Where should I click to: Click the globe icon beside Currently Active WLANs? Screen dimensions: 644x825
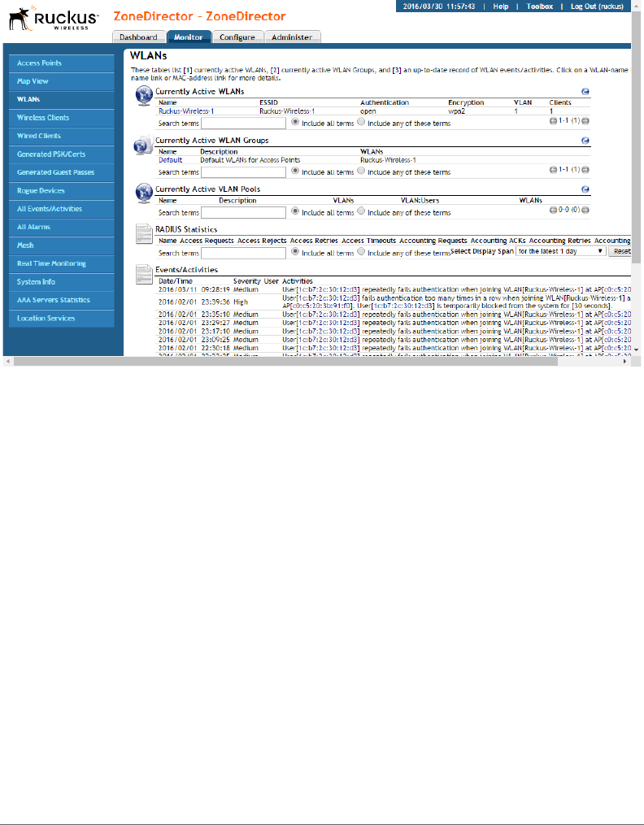144,96
